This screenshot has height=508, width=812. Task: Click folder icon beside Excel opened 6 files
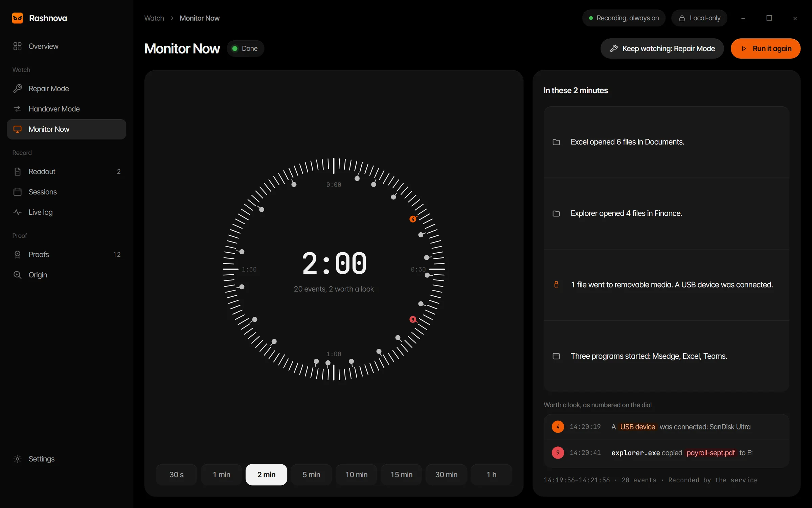pos(556,142)
